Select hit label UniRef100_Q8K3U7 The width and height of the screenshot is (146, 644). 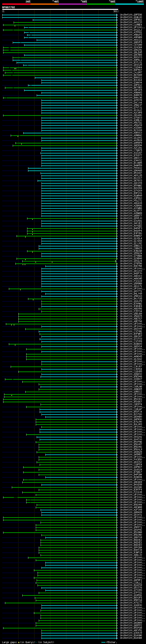coord(131,336)
